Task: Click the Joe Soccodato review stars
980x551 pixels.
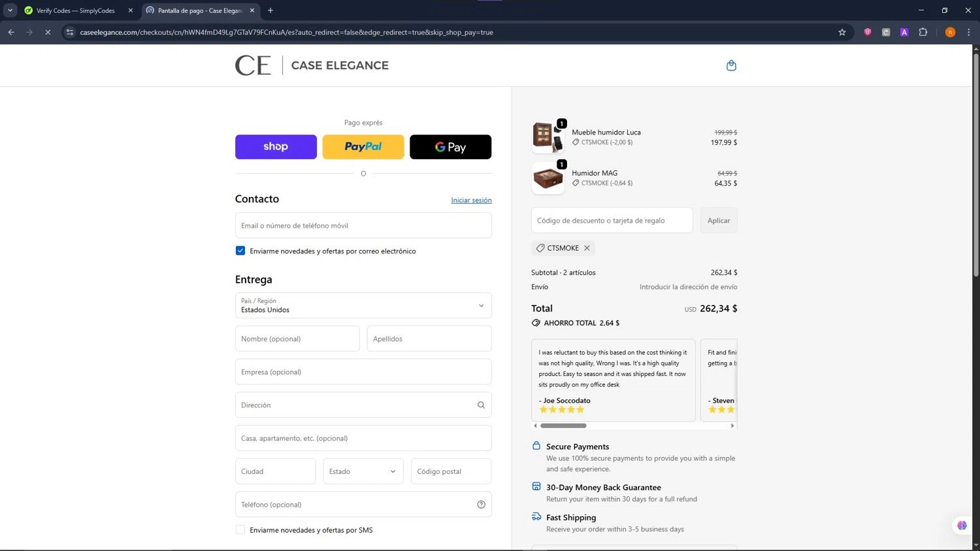Action: click(x=562, y=410)
